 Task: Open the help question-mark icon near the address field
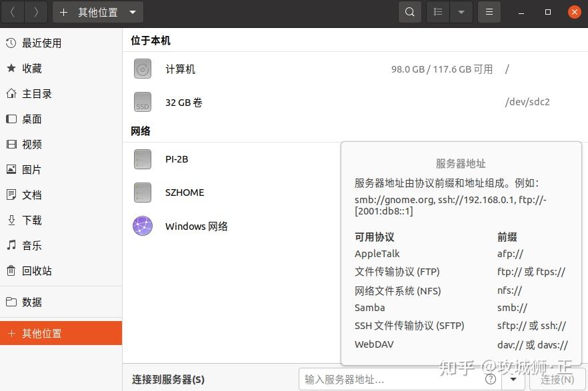[491, 379]
